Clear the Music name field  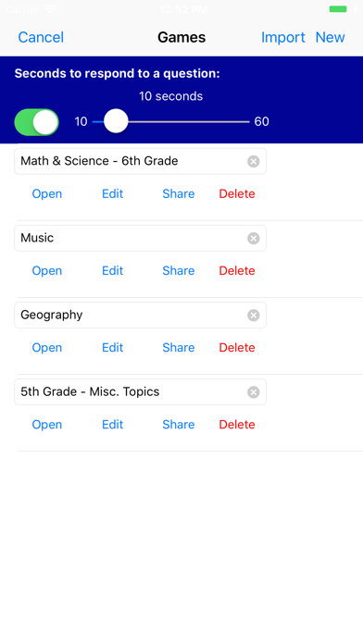click(x=253, y=238)
